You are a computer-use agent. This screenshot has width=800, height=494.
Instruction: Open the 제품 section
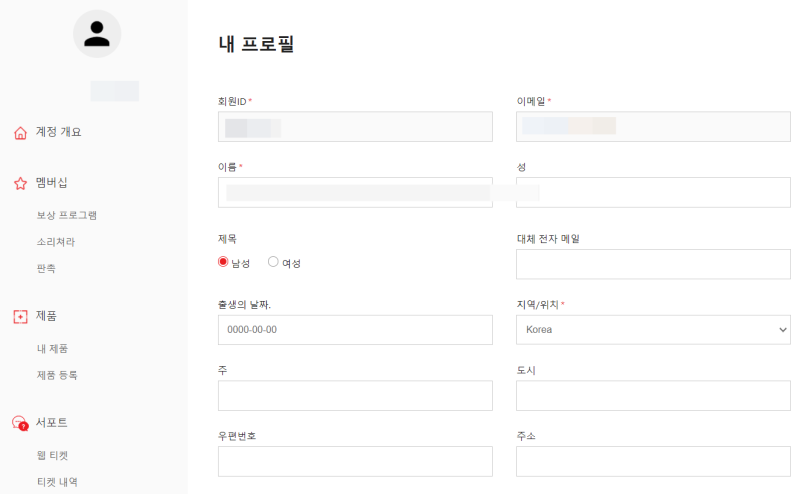(x=46, y=316)
